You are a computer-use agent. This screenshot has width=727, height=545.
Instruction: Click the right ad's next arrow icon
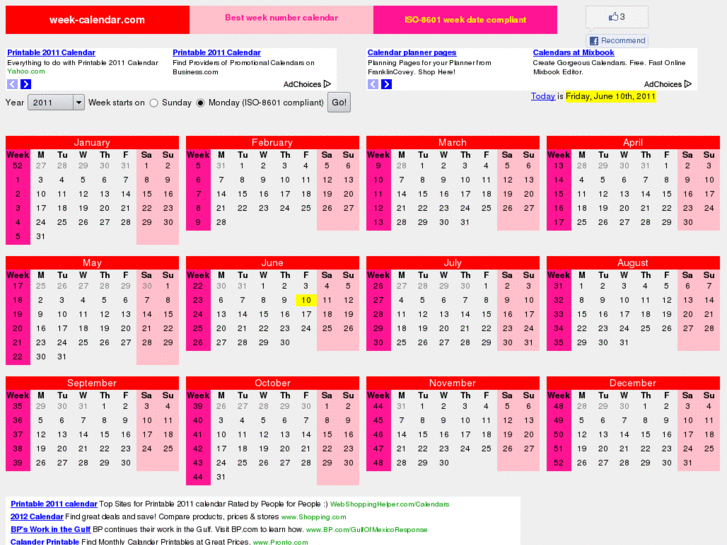pos(386,84)
